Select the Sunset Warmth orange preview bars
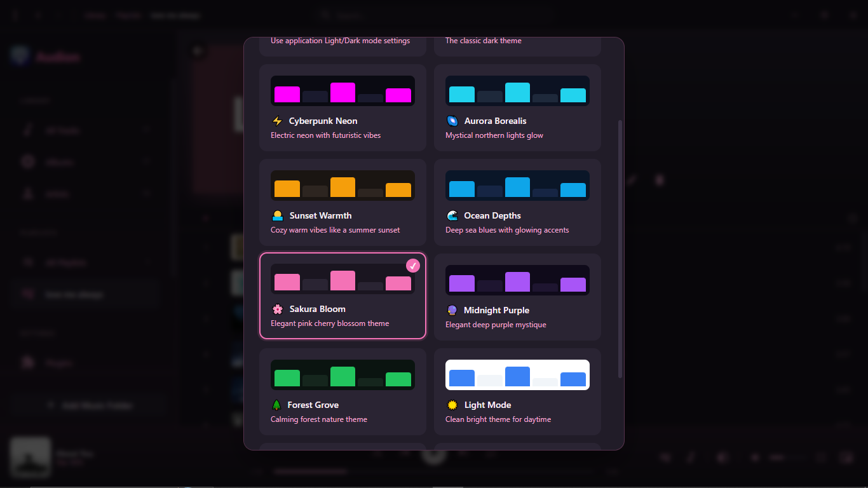This screenshot has width=868, height=488. [x=342, y=186]
